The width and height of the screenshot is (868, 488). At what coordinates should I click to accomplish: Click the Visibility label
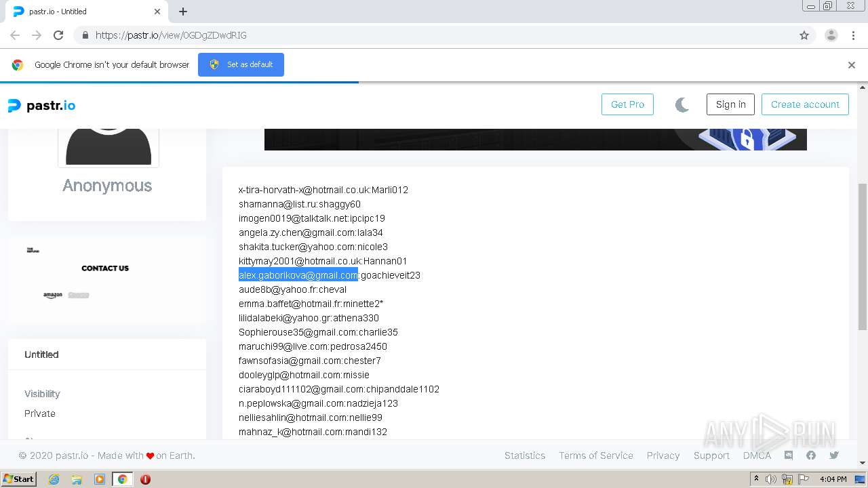pos(42,394)
